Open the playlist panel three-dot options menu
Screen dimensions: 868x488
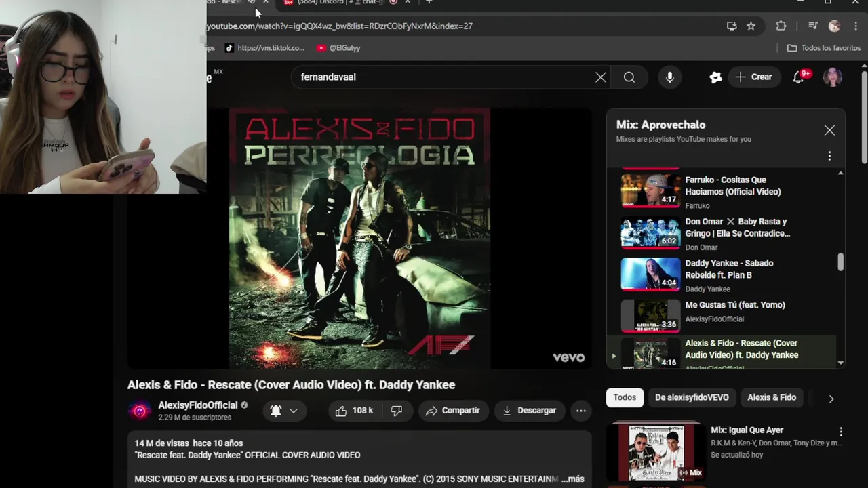tap(829, 157)
